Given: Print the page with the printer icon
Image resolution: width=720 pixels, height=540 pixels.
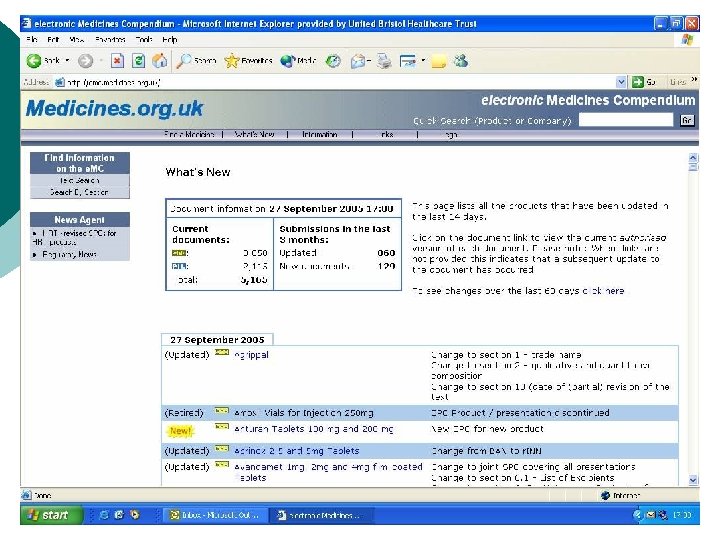Looking at the screenshot, I should pos(384,61).
